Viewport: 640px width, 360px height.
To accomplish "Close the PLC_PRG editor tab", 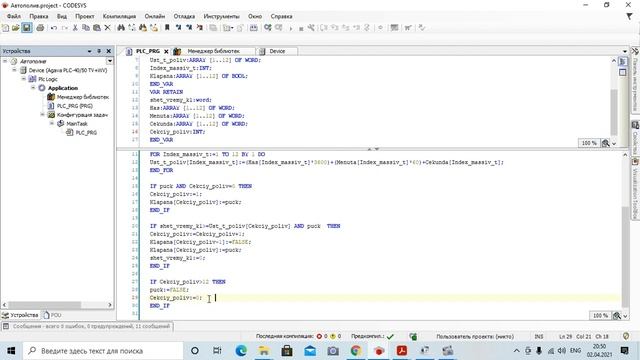I will pyautogui.click(x=166, y=51).
